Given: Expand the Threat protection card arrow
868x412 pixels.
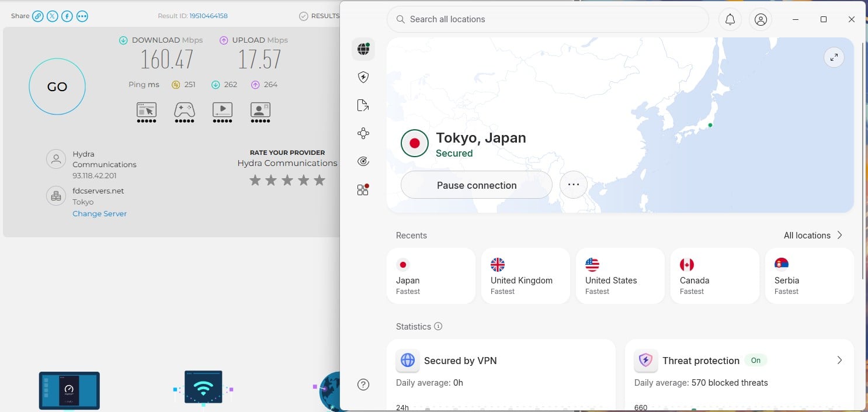Looking at the screenshot, I should (x=839, y=360).
